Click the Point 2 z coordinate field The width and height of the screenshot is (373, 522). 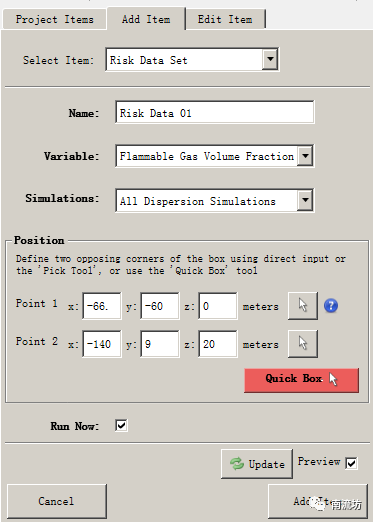218,344
